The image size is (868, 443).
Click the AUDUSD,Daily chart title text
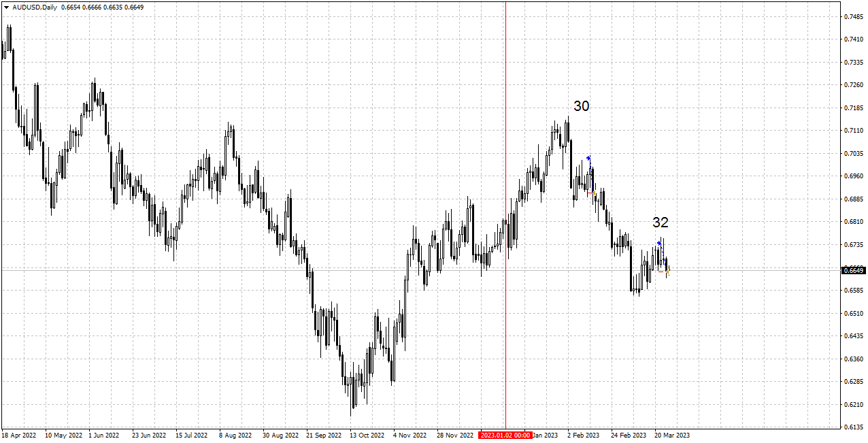point(35,7)
